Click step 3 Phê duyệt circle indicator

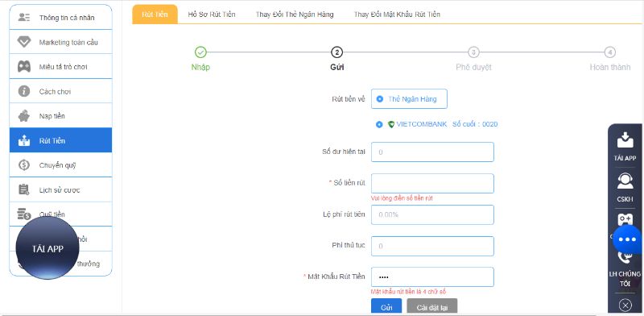coord(473,52)
